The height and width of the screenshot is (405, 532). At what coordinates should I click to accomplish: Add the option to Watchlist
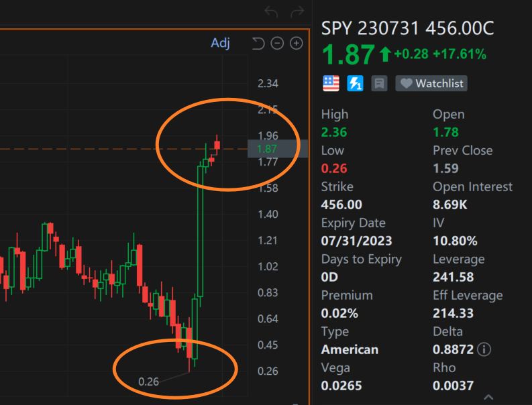[x=431, y=83]
